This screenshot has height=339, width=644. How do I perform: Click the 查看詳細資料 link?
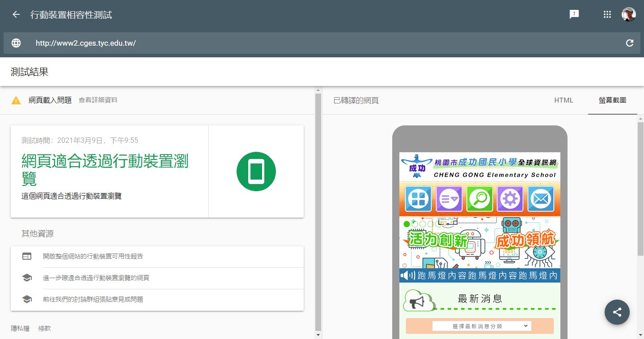click(98, 100)
